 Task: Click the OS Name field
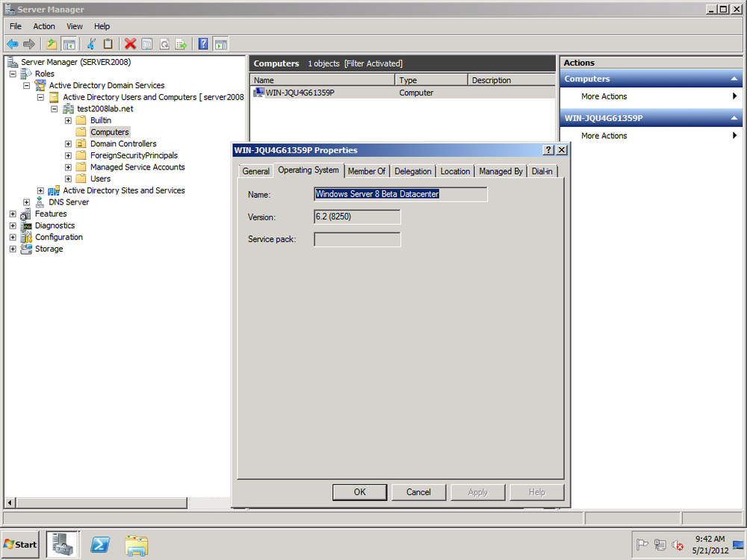pyautogui.click(x=400, y=194)
